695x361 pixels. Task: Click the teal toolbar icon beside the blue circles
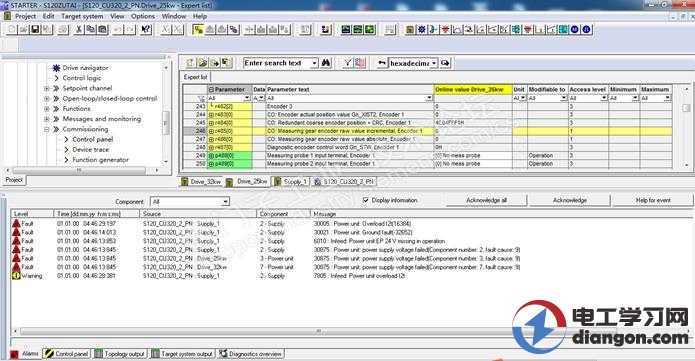[563, 29]
